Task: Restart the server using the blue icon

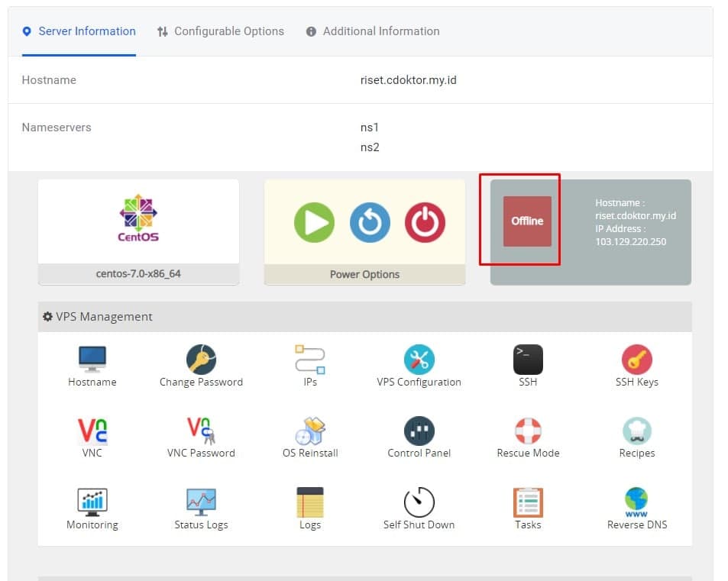Action: point(369,223)
